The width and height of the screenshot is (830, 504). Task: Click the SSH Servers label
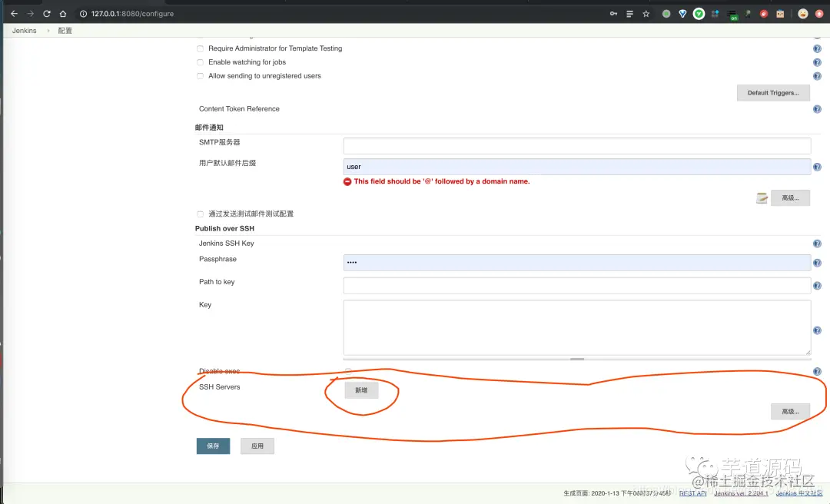[220, 387]
